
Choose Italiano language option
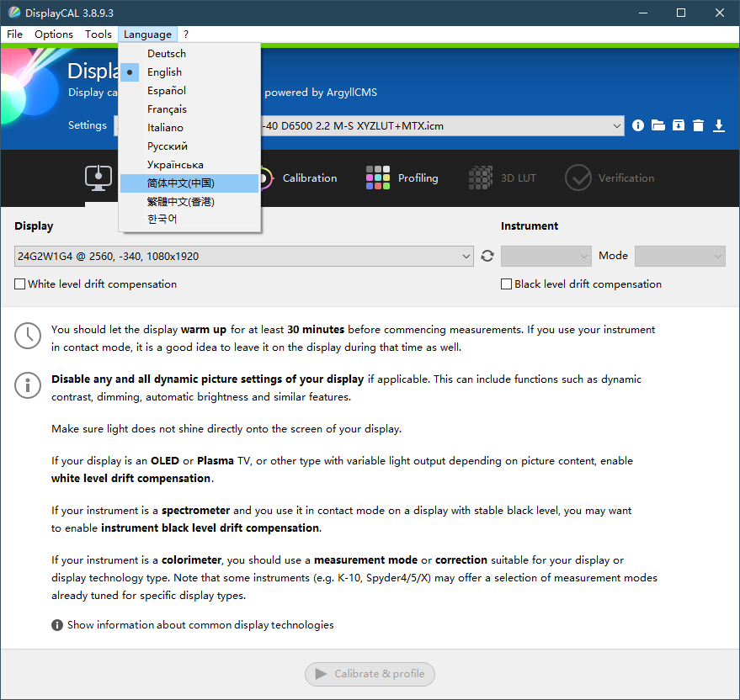pos(189,127)
